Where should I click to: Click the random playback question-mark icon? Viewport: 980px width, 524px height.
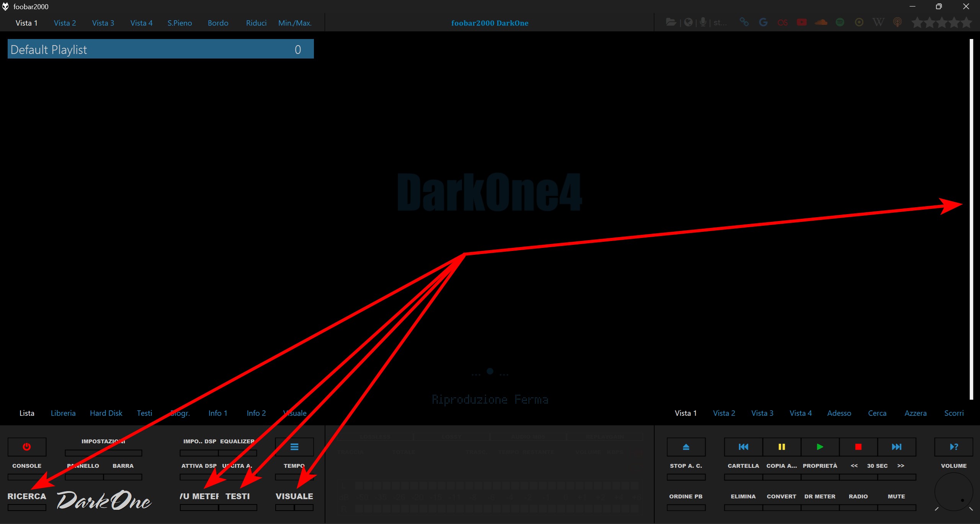tap(954, 447)
